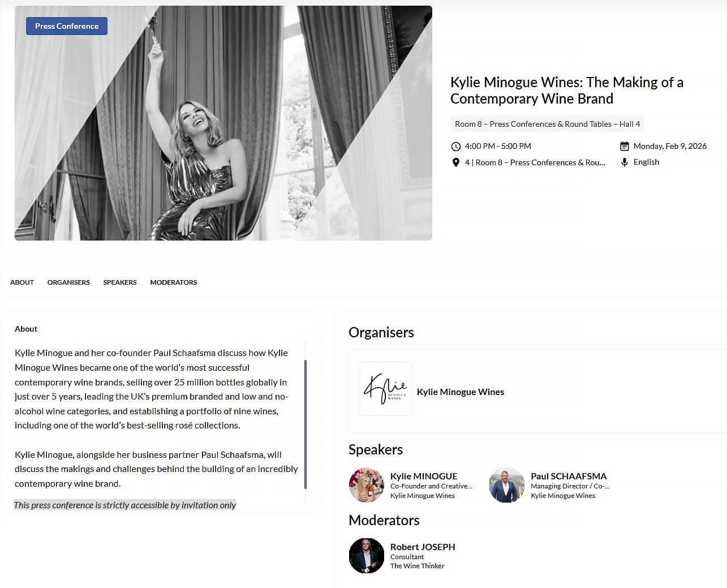Open the Paul SCHAAFSMA speaker profile name
This screenshot has height=588, width=727.
tap(569, 476)
